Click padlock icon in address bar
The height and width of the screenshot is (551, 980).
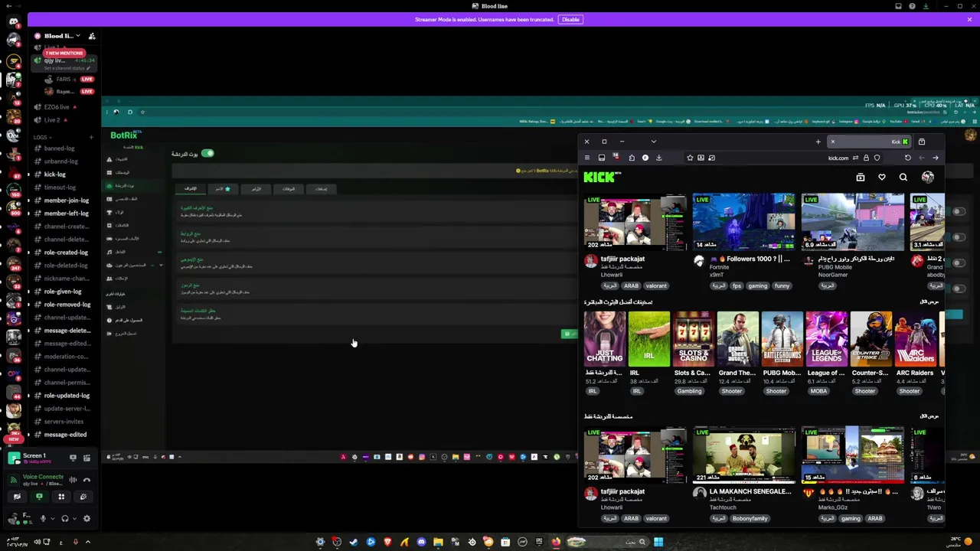[866, 158]
